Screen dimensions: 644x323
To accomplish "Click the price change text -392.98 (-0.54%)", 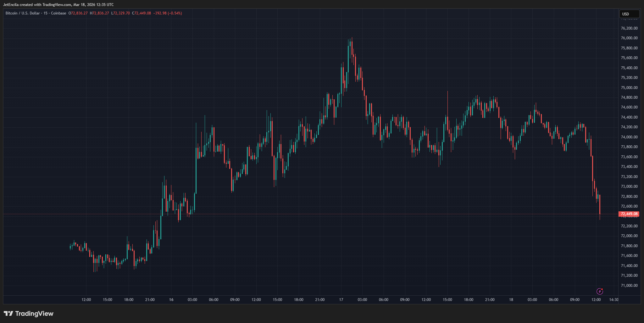I will (167, 13).
